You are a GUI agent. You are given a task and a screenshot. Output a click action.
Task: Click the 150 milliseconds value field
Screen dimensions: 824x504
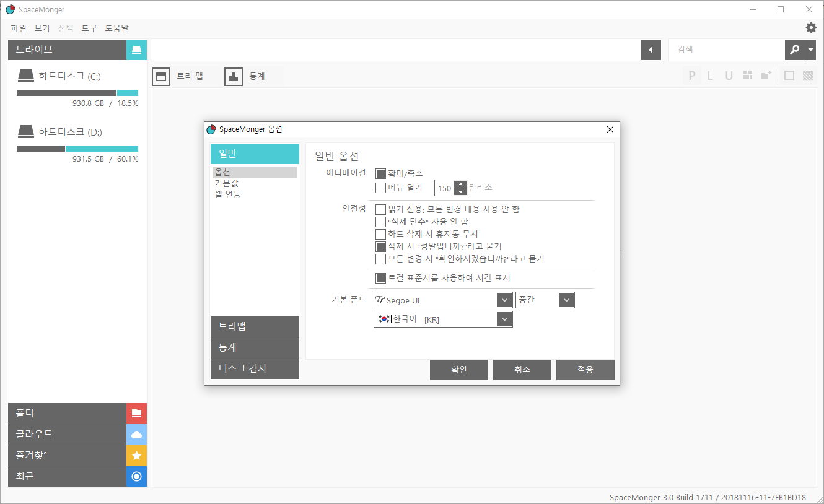tap(444, 188)
